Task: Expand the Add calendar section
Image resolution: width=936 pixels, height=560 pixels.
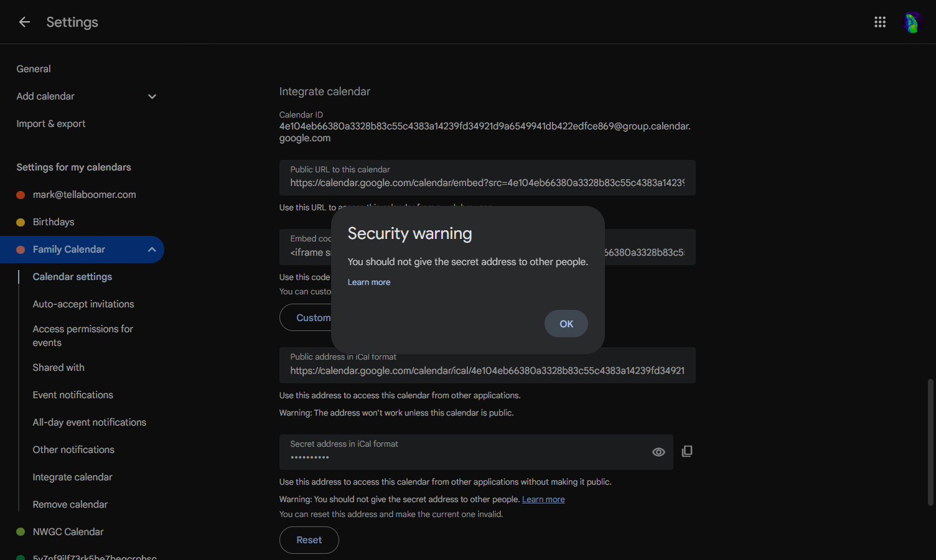Action: [152, 96]
